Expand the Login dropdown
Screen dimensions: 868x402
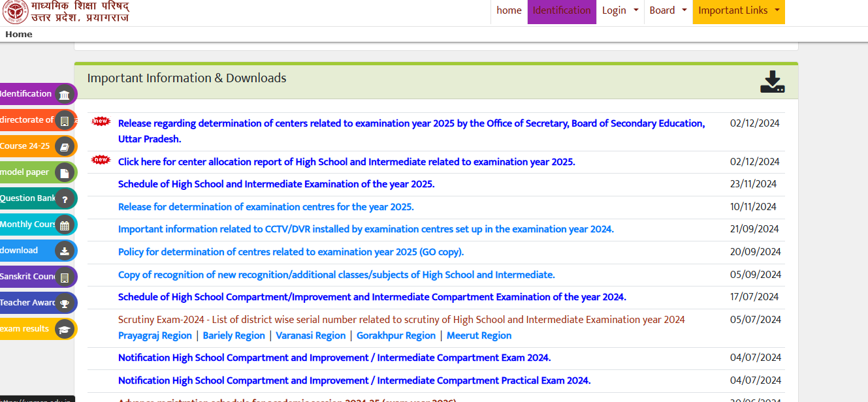[x=619, y=10]
